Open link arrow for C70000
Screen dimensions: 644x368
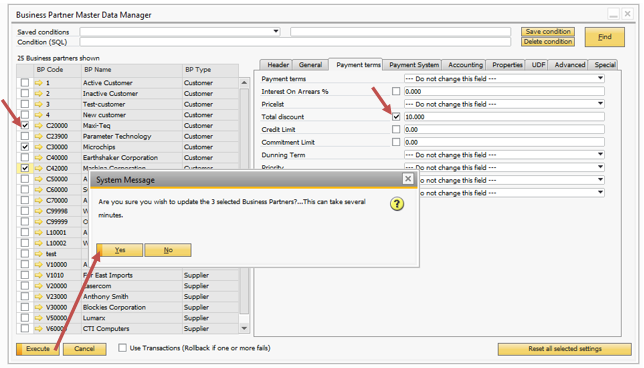coord(39,200)
